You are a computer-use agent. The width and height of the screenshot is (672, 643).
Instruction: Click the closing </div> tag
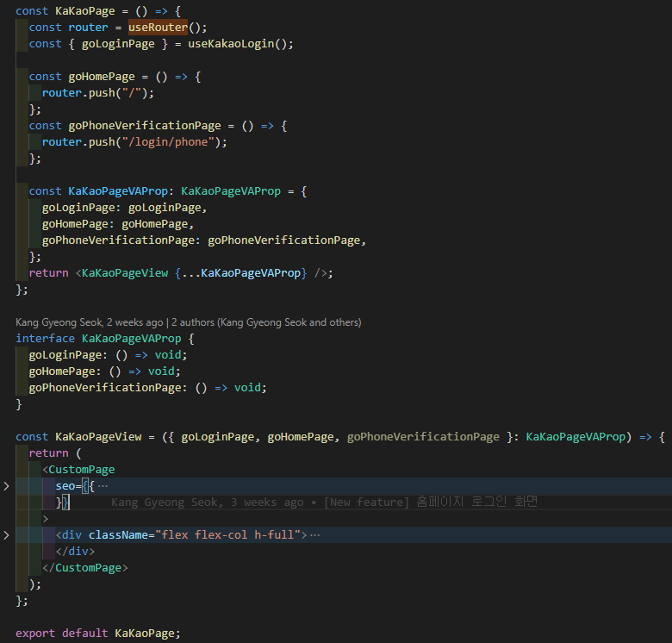(x=75, y=552)
